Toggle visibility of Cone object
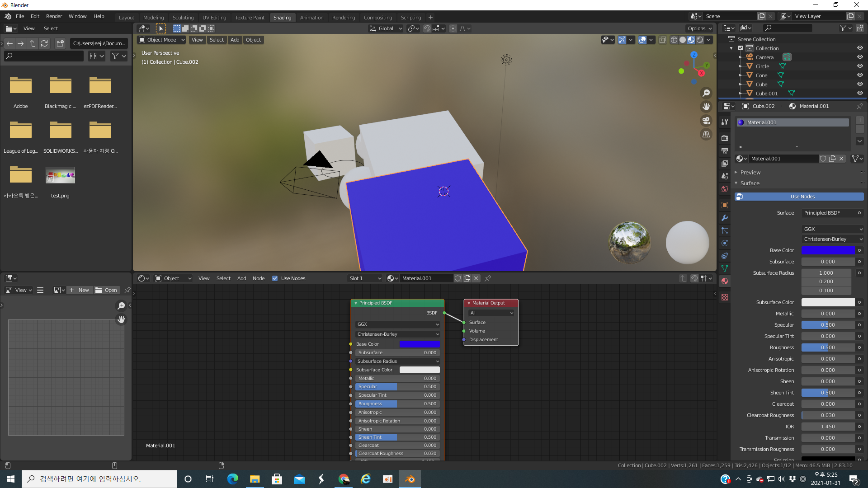Image resolution: width=868 pixels, height=488 pixels. (x=860, y=75)
